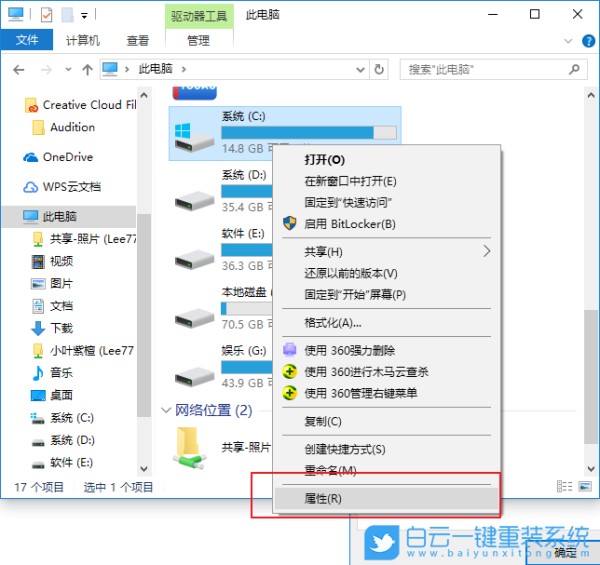This screenshot has width=600, height=565.
Task: Open 共享-照片 (Lee77 in sidebar
Action: tap(84, 239)
